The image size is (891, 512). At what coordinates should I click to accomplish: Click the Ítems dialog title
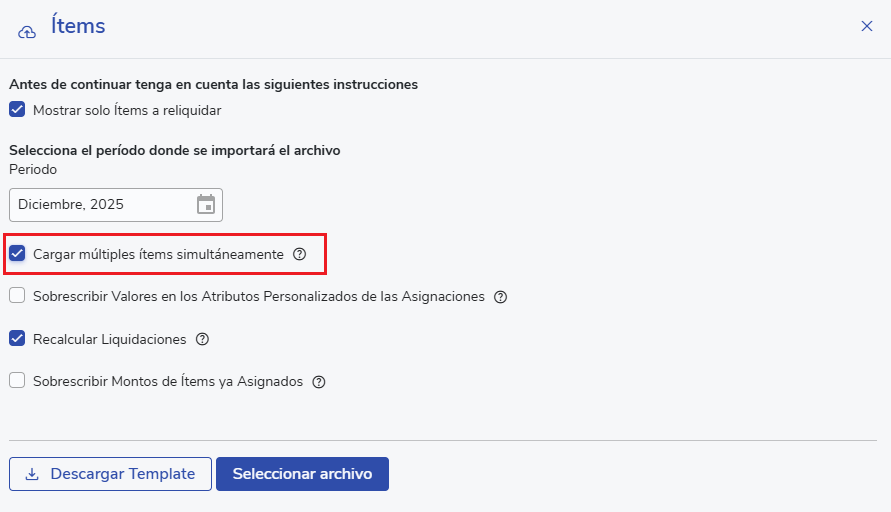pyautogui.click(x=78, y=27)
